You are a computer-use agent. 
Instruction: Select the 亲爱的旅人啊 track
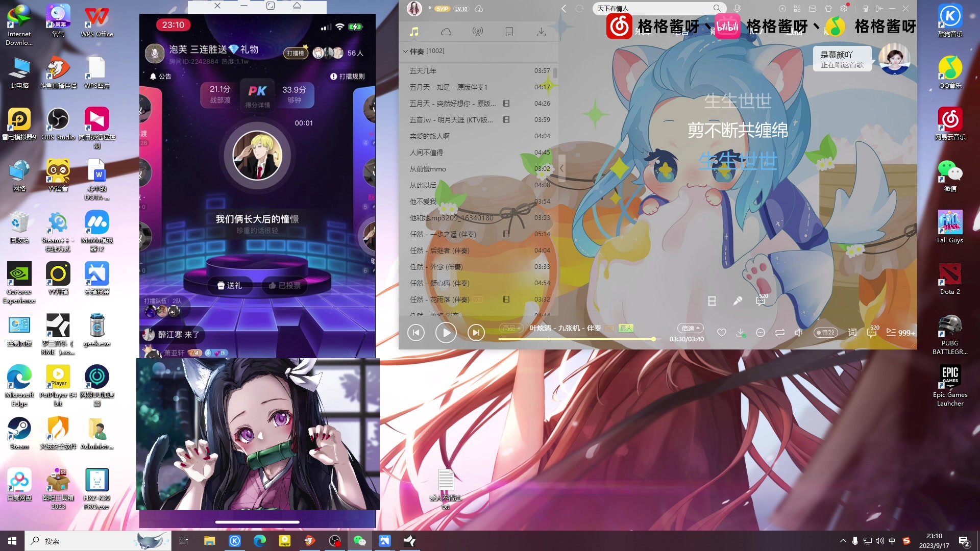point(430,136)
